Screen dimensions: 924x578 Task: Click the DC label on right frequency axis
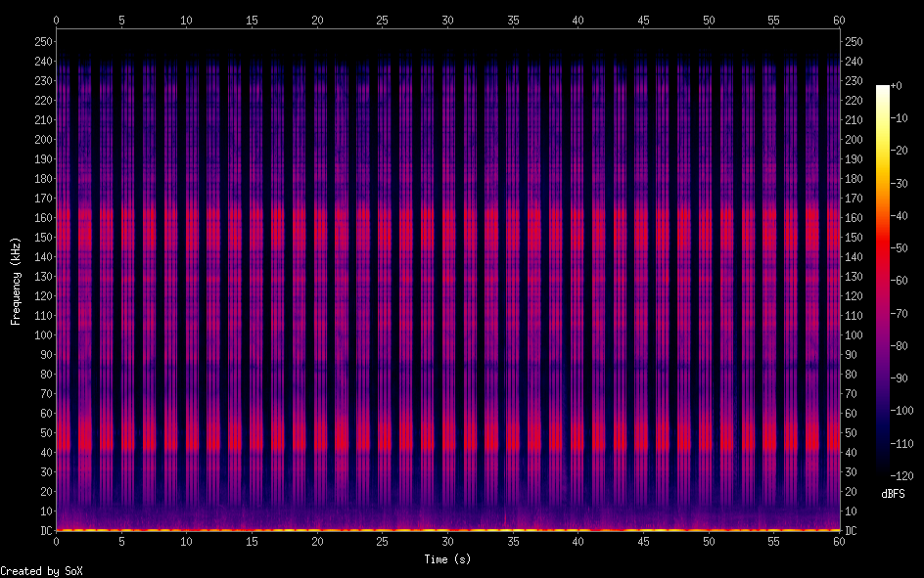(x=852, y=531)
